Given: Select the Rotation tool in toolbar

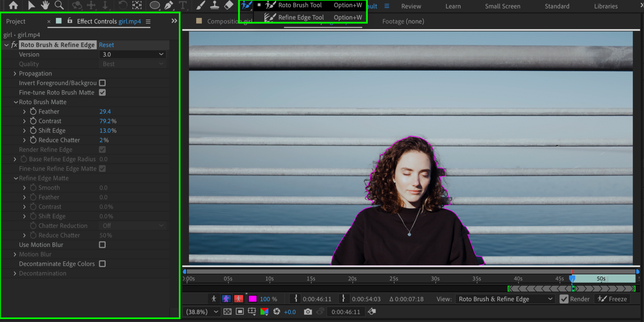Looking at the screenshot, I should coord(123,5).
